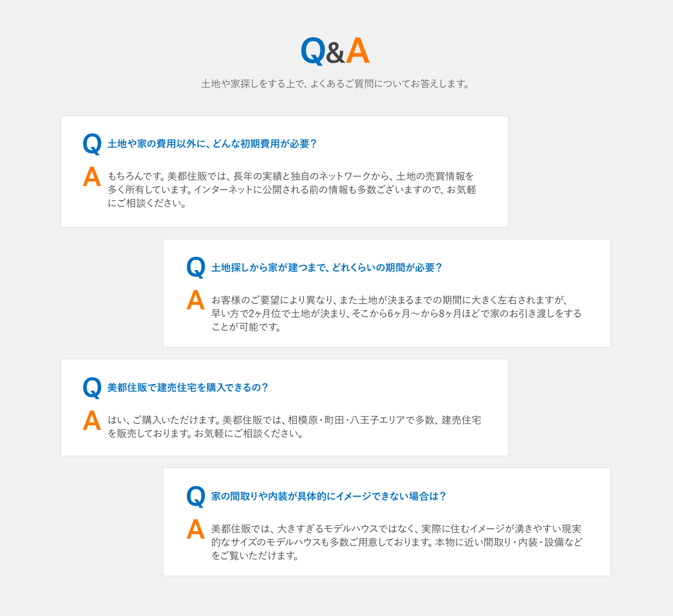Click the answer text about 現実的なサイズのモデルハウス
This screenshot has height=616, width=673.
coord(397,542)
